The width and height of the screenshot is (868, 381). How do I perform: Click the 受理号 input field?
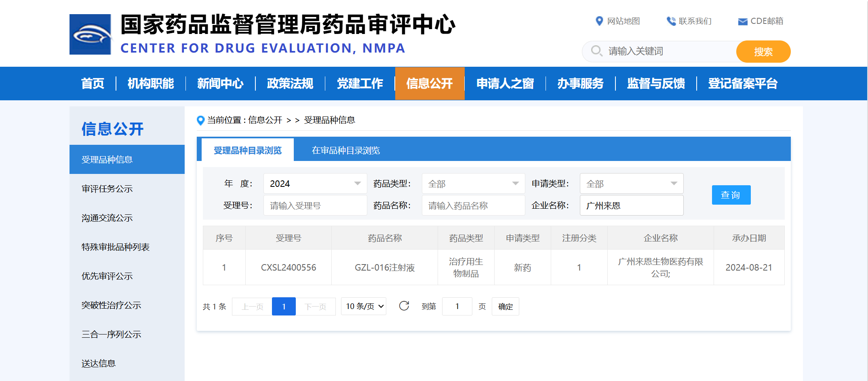point(315,205)
